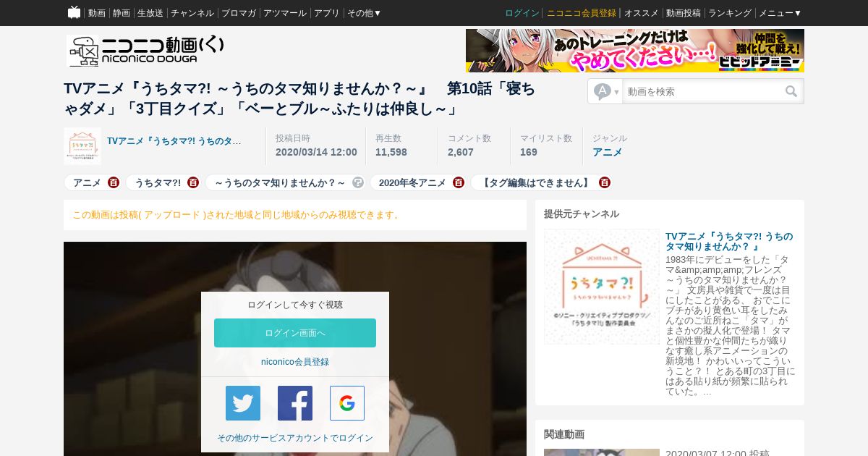Image resolution: width=868 pixels, height=456 pixels.
Task: Click the ニコニコ会員登録 link
Action: coord(582,13)
